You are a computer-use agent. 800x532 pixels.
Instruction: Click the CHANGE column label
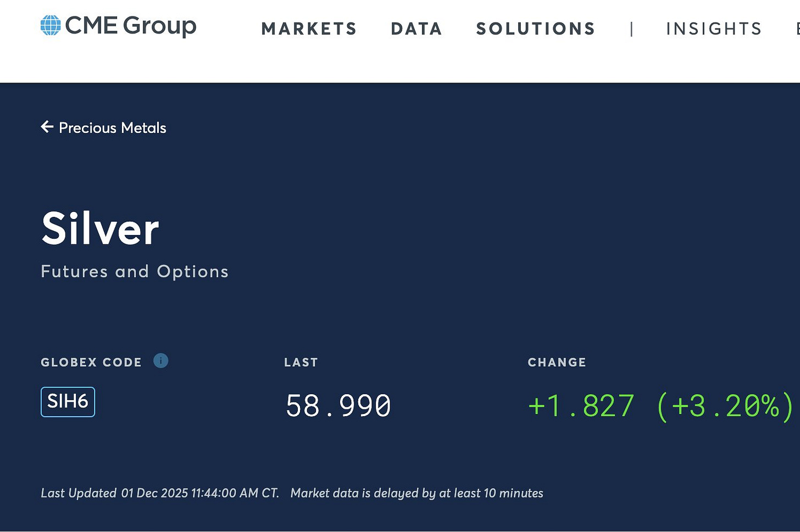click(x=557, y=362)
